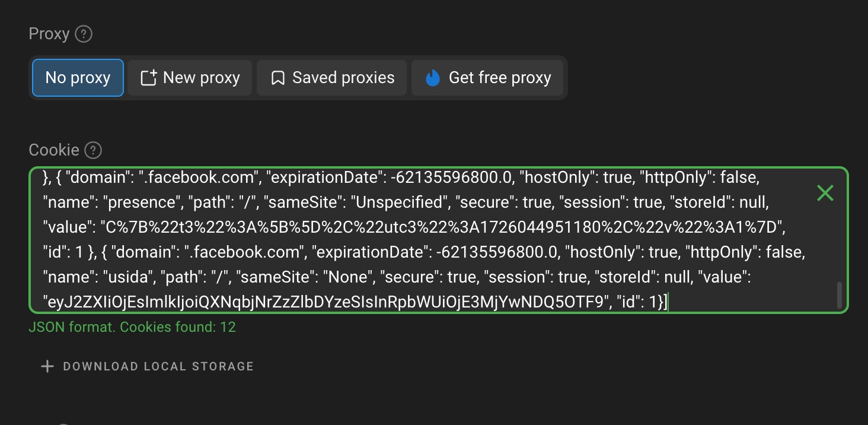Click the help icon next to Cookie
The height and width of the screenshot is (425, 868).
click(93, 150)
